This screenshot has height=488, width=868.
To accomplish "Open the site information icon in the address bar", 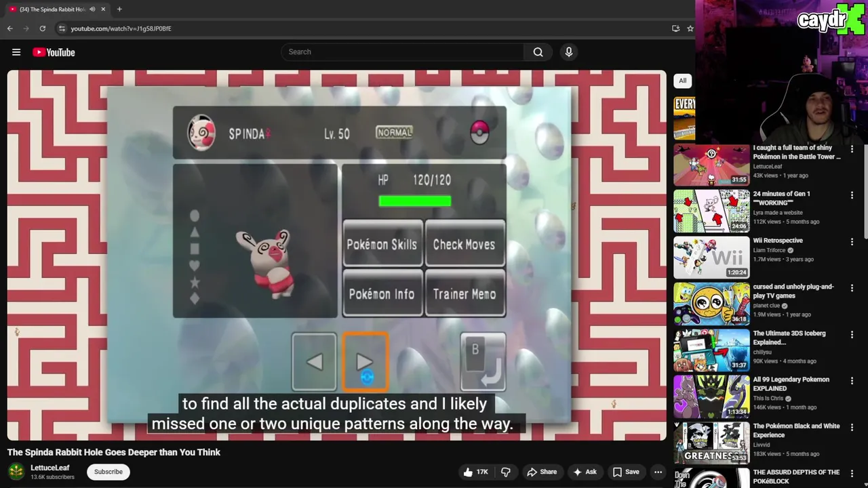I will 62,28.
